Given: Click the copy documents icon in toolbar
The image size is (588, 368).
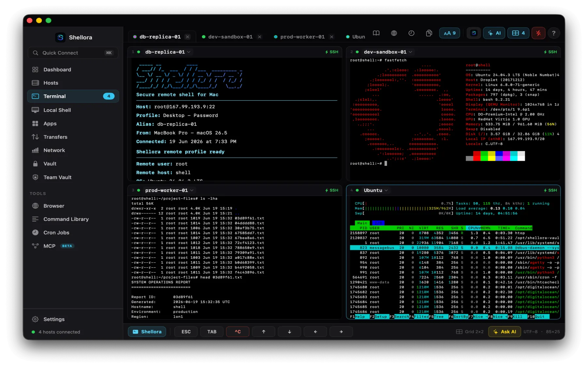Looking at the screenshot, I should click(x=429, y=33).
